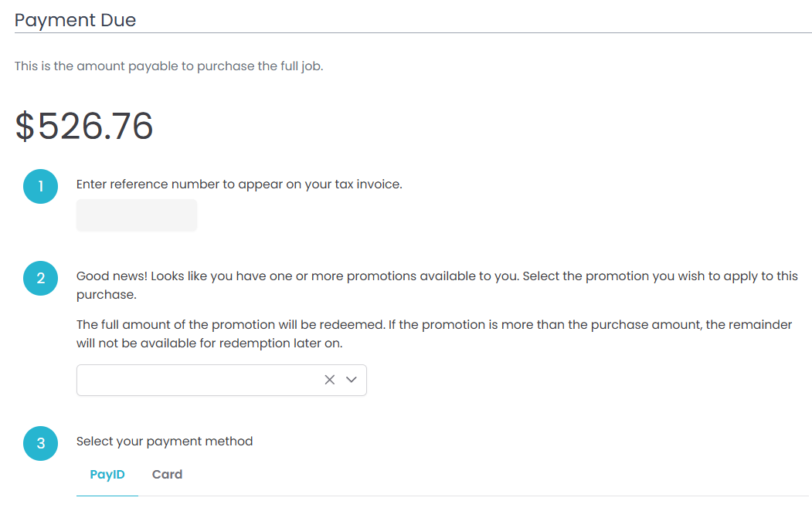Click the step 1 circle badge
The height and width of the screenshot is (511, 812).
pyautogui.click(x=41, y=186)
